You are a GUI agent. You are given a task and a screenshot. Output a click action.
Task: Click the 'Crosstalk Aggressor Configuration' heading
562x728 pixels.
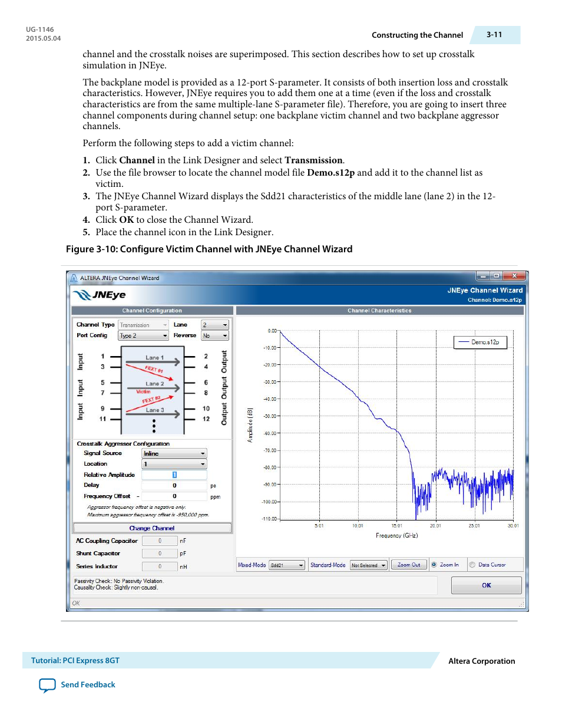pos(123,444)
